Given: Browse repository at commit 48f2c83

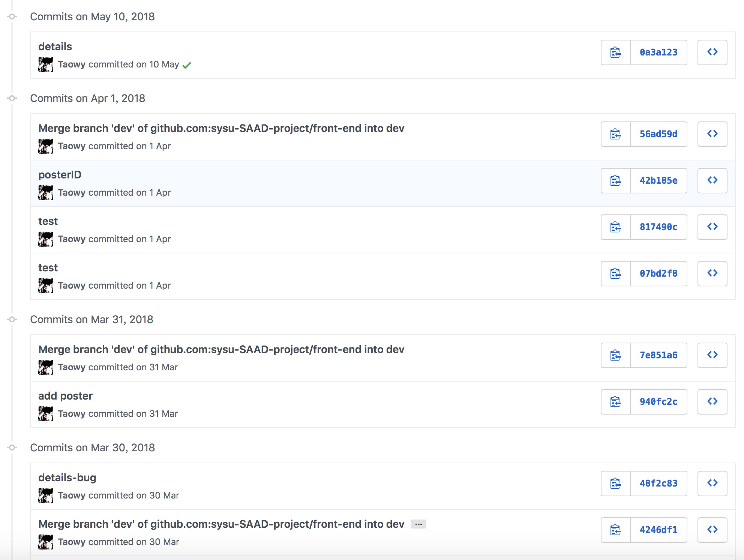Looking at the screenshot, I should tap(712, 484).
